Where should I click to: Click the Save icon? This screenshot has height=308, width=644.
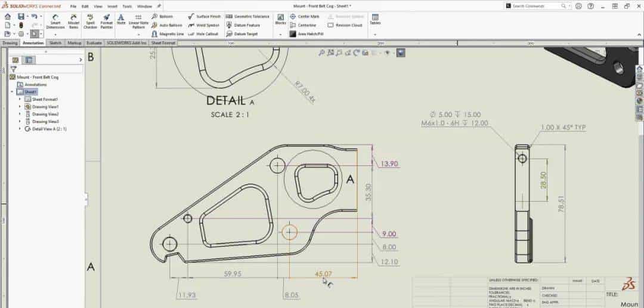(21, 17)
